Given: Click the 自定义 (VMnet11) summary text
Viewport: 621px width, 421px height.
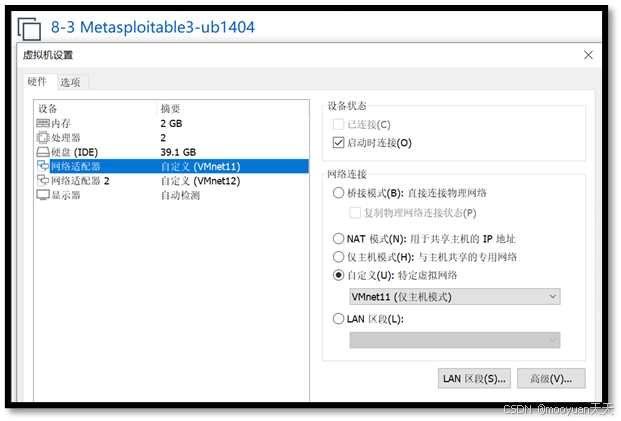Looking at the screenshot, I should pos(200,166).
